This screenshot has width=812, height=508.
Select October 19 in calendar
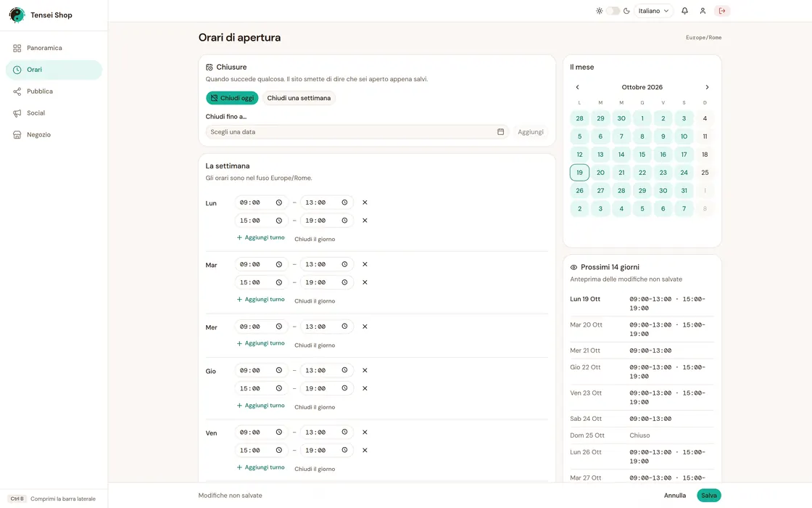579,173
